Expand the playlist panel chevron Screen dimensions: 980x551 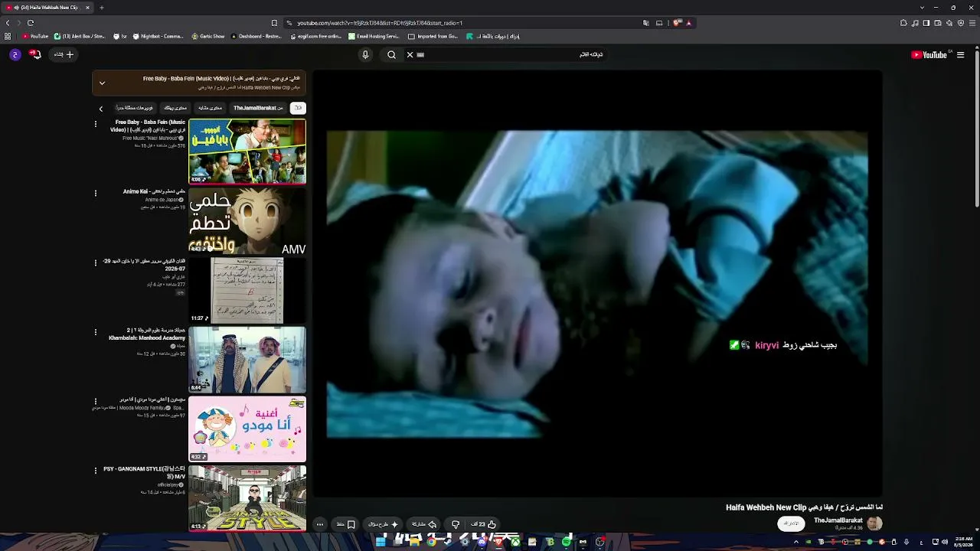[x=102, y=83]
